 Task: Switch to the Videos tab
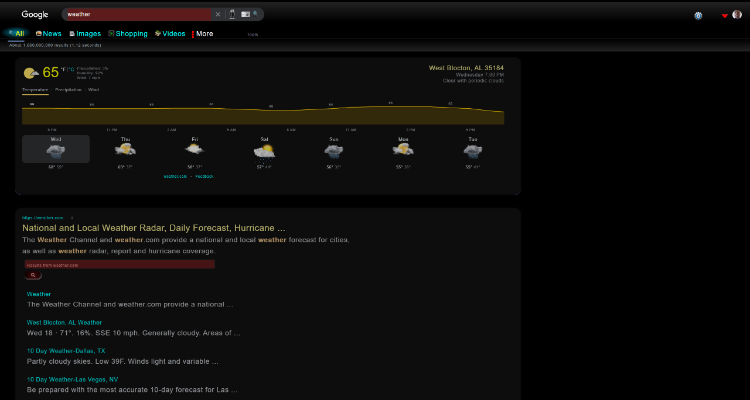coord(170,33)
